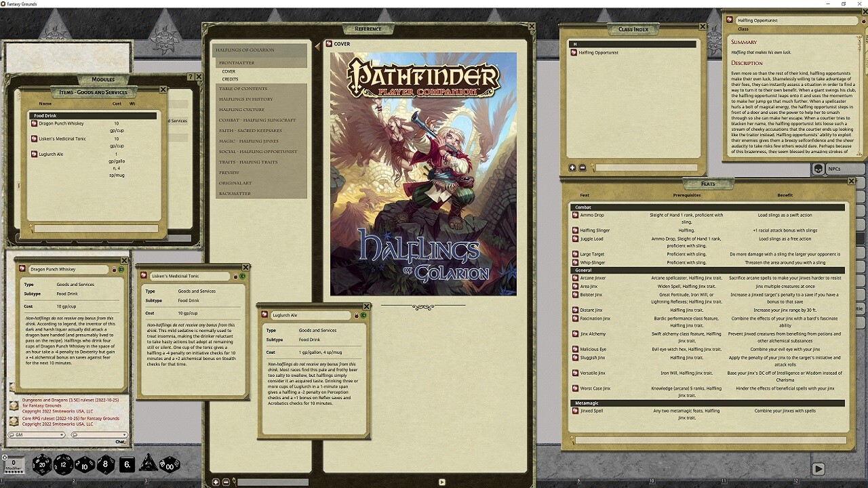Select the d8 die
This screenshot has width=868, height=488.
pyautogui.click(x=106, y=464)
